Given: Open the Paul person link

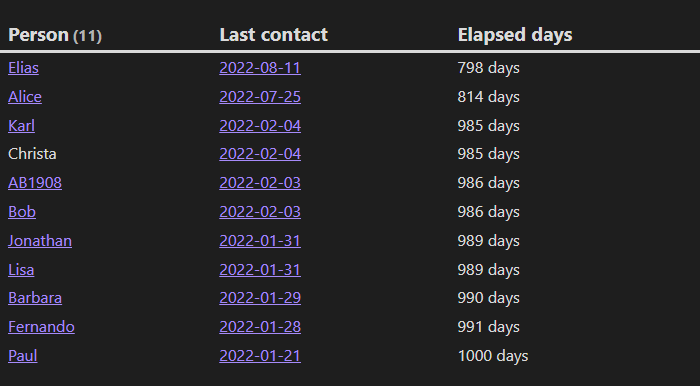Looking at the screenshot, I should click(x=23, y=356).
